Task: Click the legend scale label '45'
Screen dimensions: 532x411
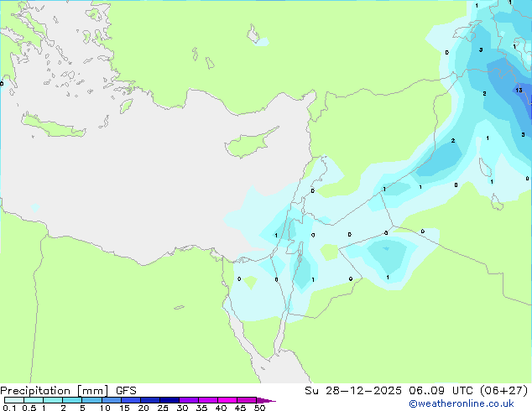Action: coord(240,408)
